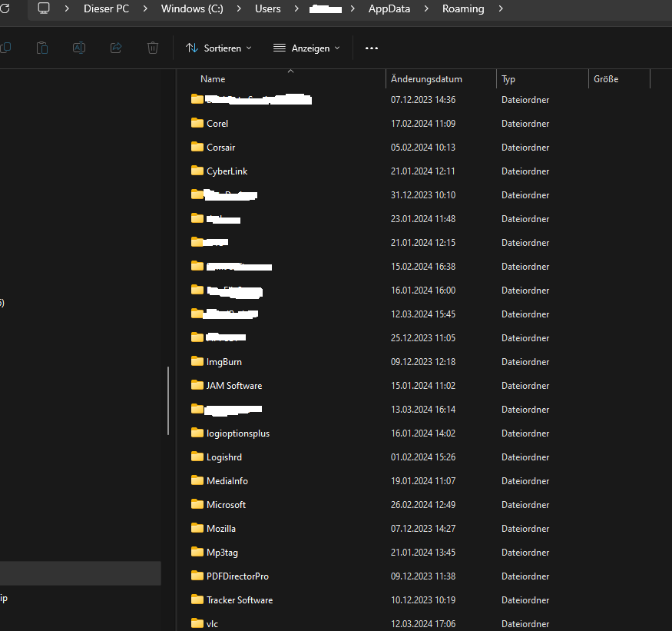Viewport: 672px width, 631px height.
Task: Navigate to Dieser PC breadcrumb
Action: click(106, 8)
